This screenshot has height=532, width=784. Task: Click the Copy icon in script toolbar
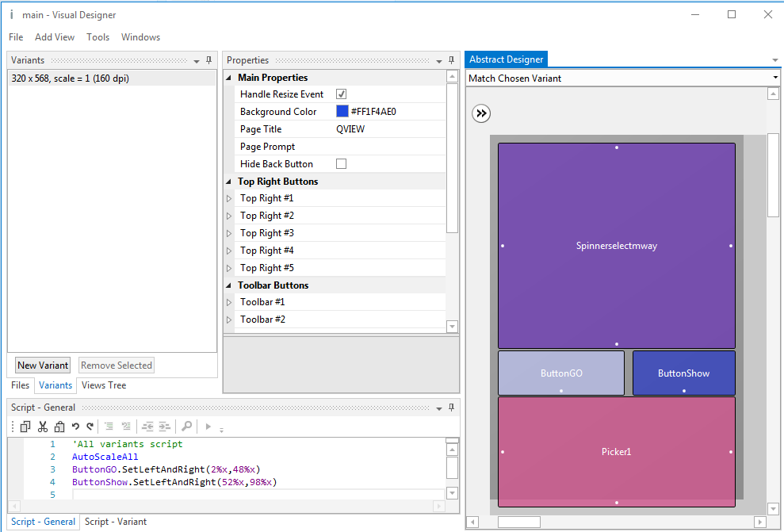[25, 427]
